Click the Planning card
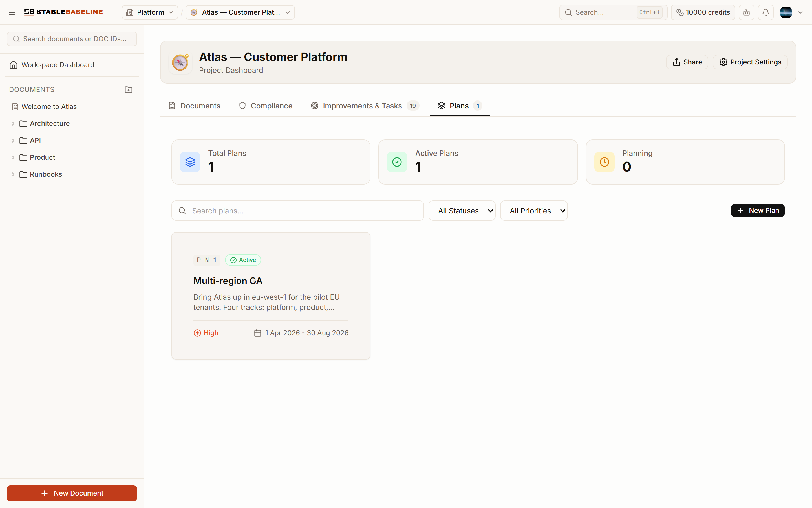 (685, 162)
